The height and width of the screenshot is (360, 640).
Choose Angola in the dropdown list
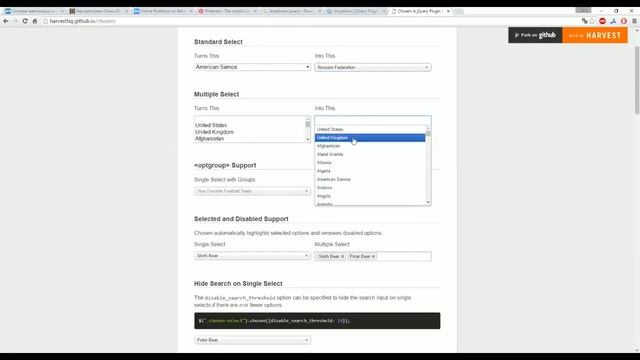click(x=370, y=196)
